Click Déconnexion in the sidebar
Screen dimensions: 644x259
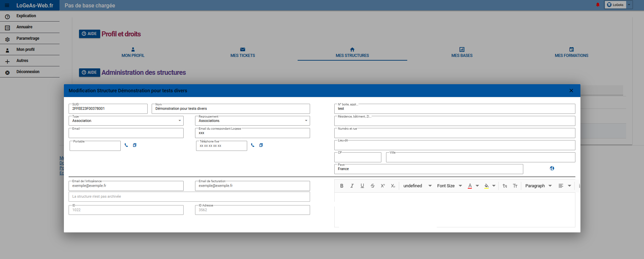(x=28, y=72)
